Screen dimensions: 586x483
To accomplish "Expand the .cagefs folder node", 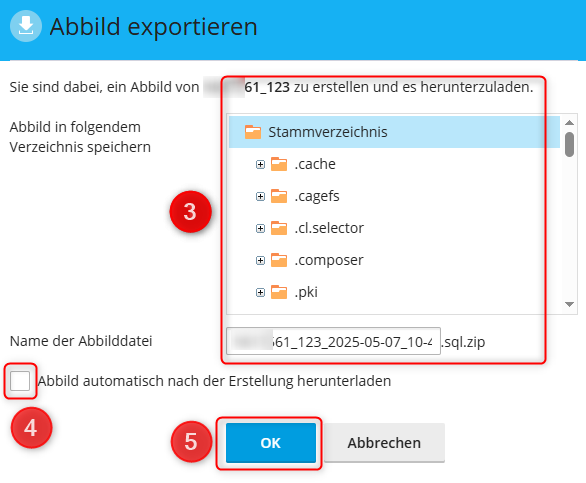I will [x=260, y=197].
